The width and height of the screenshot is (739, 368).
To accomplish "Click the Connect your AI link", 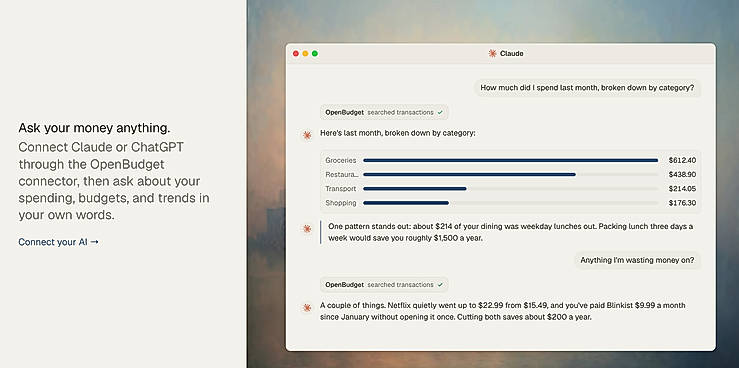I will (58, 242).
